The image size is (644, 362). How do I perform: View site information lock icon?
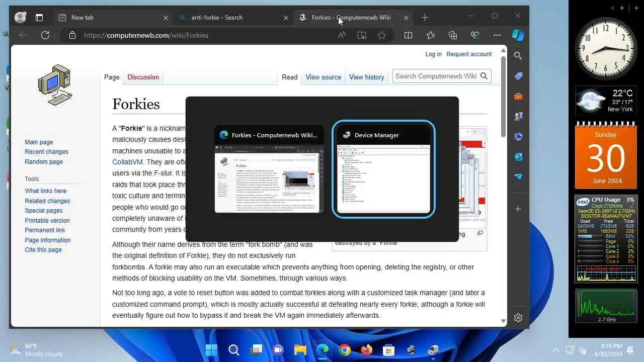(72, 35)
